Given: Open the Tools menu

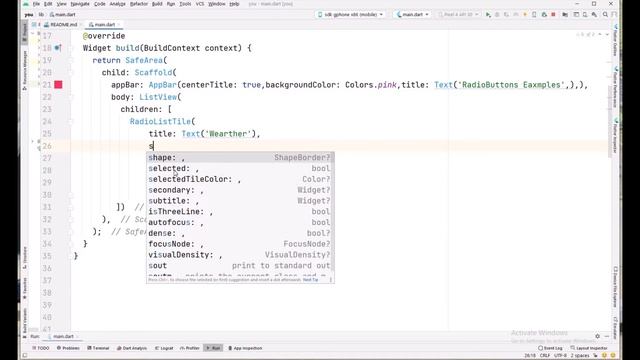Looking at the screenshot, I should coord(185,4).
